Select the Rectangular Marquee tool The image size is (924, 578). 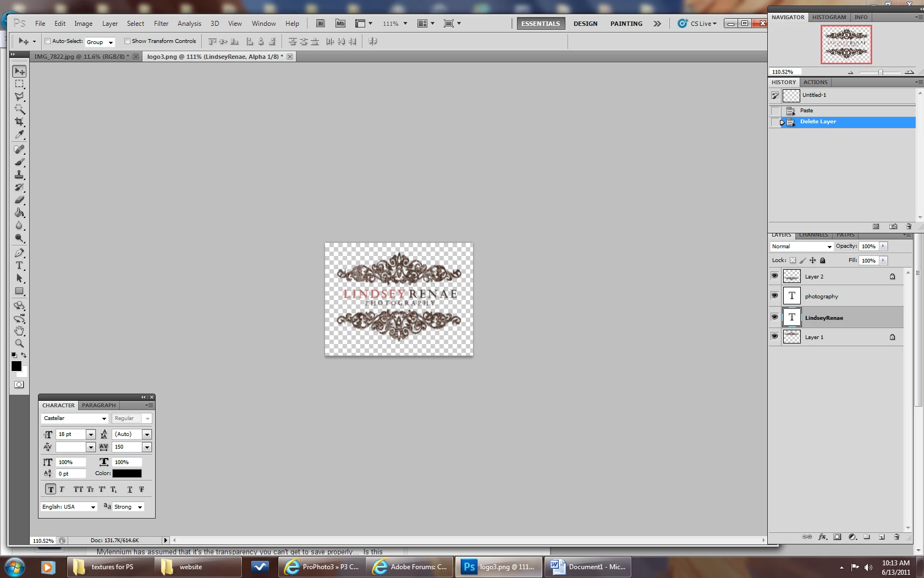[19, 84]
